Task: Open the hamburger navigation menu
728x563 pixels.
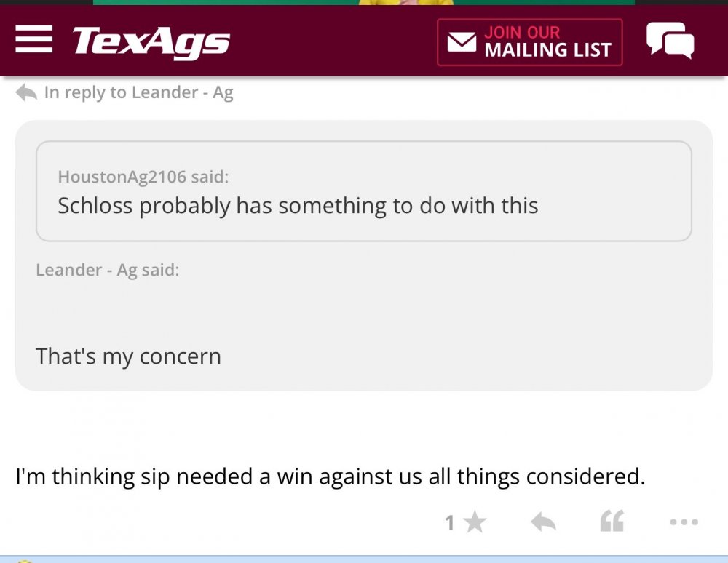Action: click(x=33, y=40)
